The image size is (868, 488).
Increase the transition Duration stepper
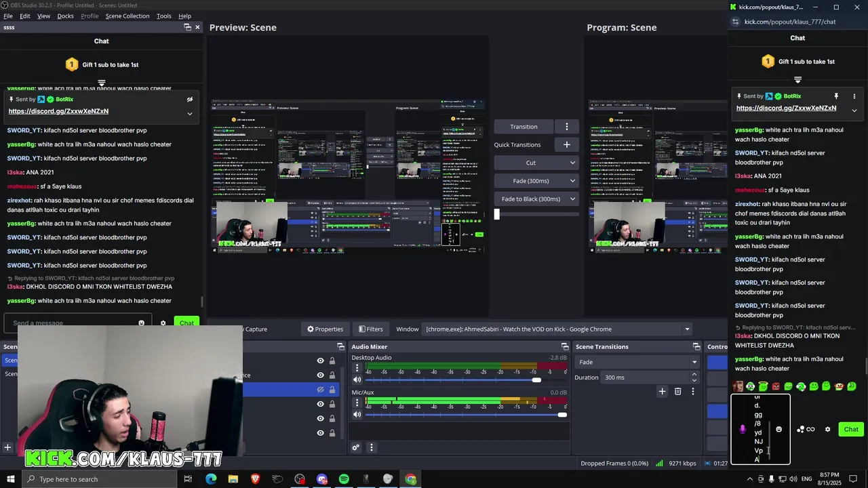tap(694, 374)
